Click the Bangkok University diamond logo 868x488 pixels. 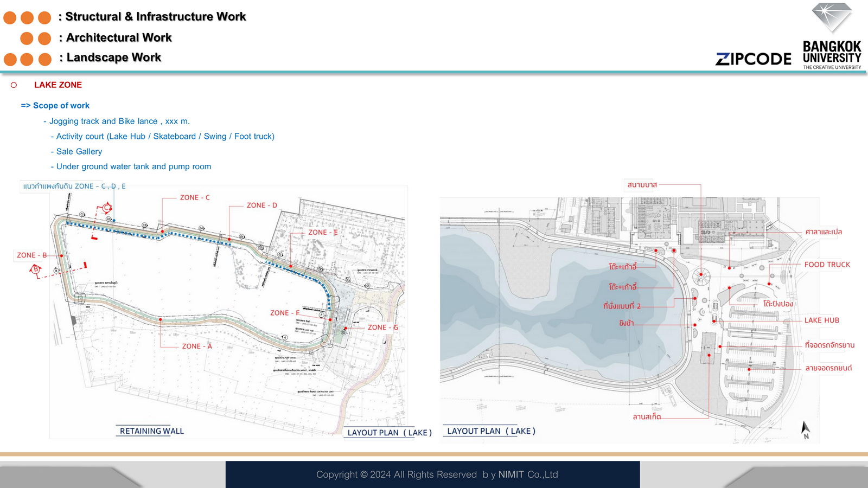click(832, 18)
